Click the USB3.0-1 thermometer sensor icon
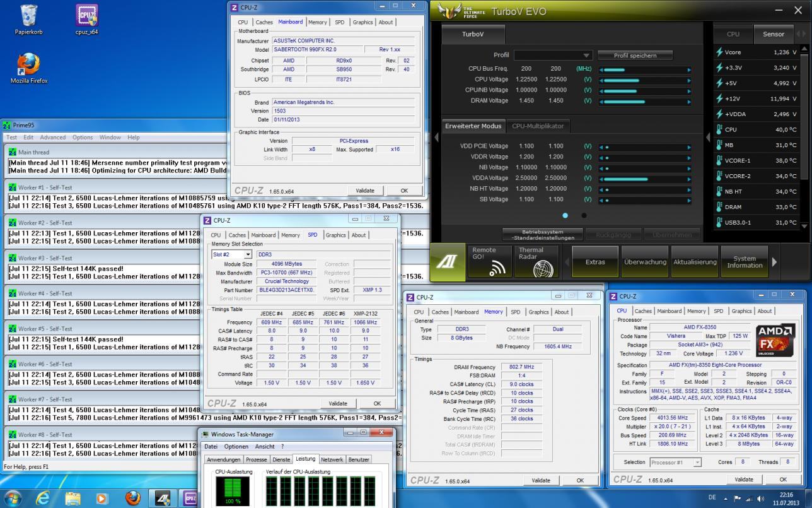The height and width of the screenshot is (508, 812). (719, 222)
